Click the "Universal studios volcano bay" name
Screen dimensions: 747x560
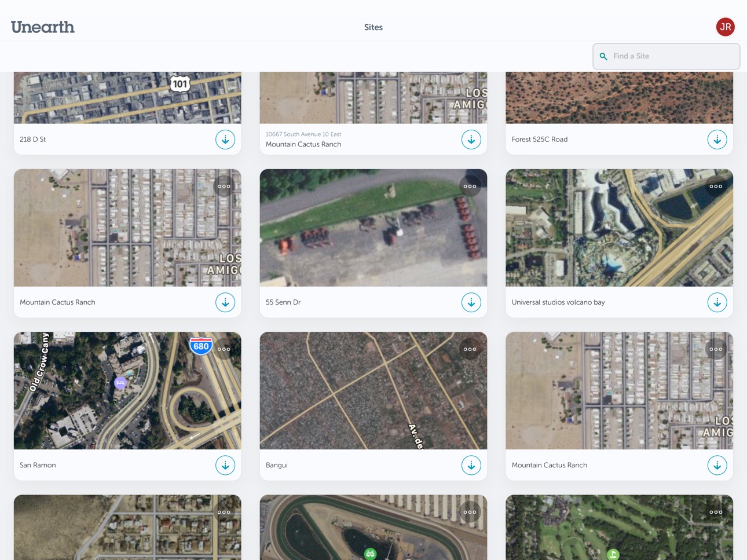(558, 302)
